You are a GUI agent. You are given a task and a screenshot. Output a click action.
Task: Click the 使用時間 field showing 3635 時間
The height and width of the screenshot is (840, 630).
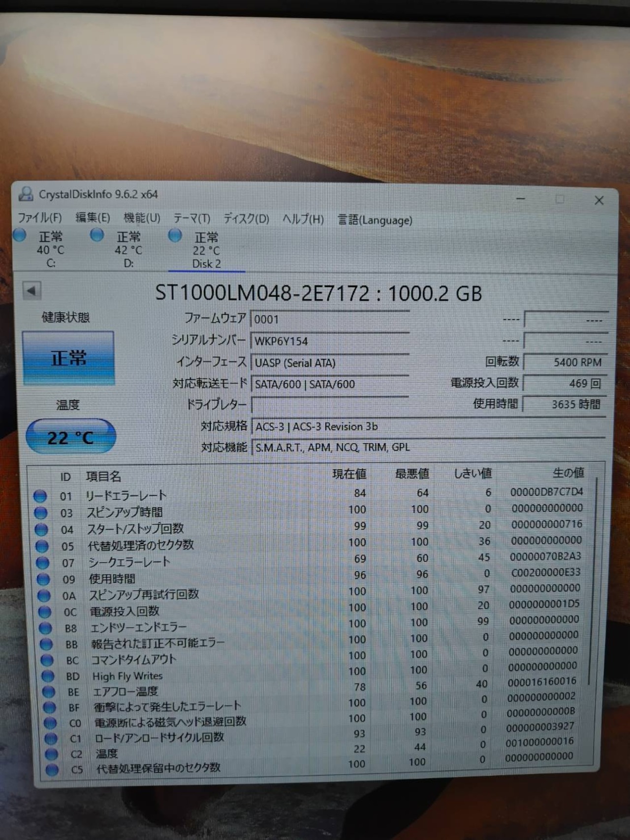pos(565,404)
